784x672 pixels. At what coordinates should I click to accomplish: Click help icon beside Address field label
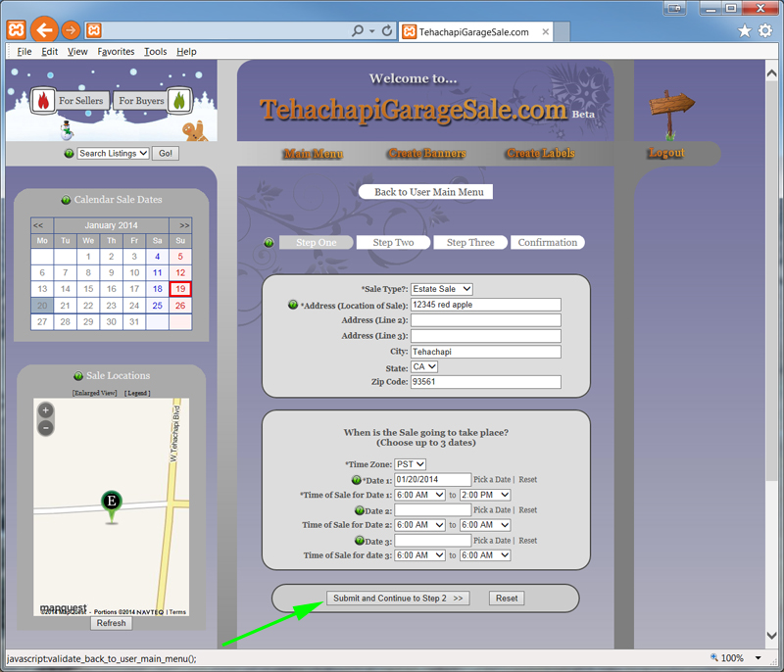[293, 305]
